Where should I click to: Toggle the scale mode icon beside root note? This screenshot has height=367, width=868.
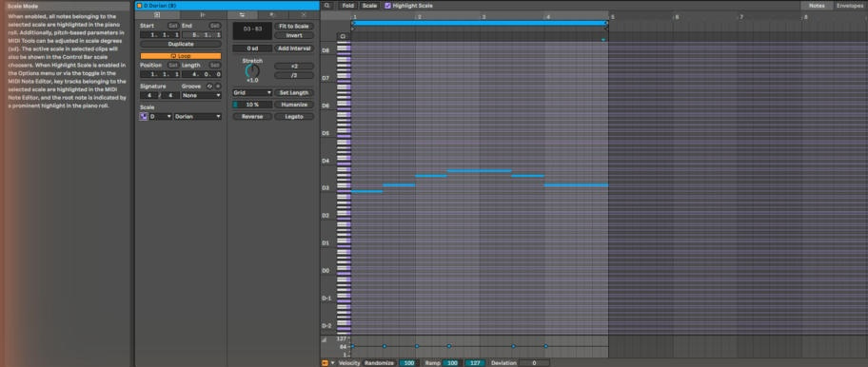pos(144,117)
